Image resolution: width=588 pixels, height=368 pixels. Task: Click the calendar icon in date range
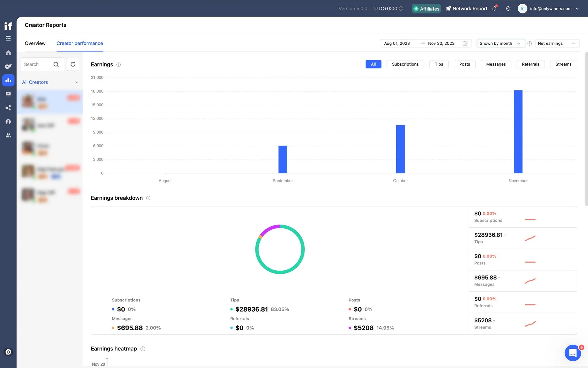(465, 44)
